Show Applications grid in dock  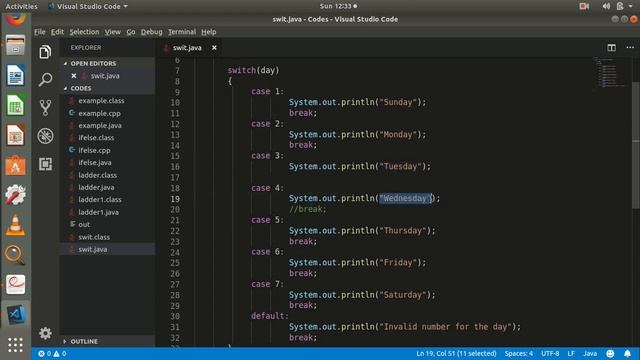[x=16, y=345]
